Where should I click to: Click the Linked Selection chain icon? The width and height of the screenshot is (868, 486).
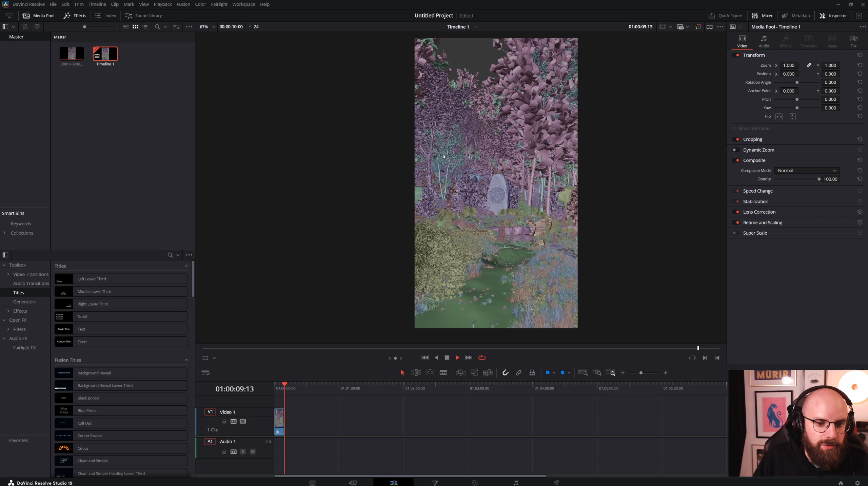tap(518, 373)
